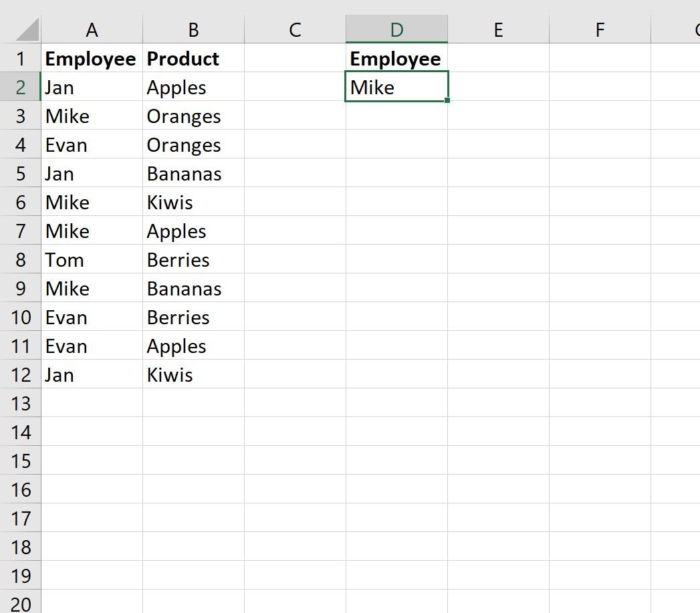Select column A header

coord(92,29)
